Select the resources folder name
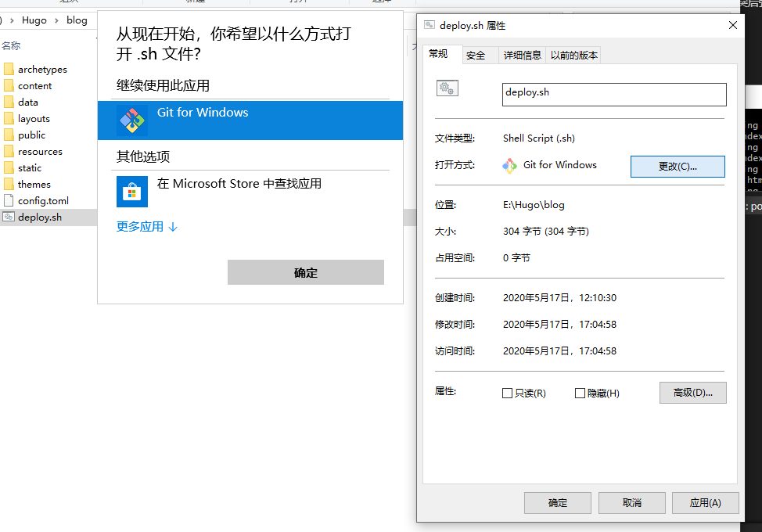The image size is (762, 532). click(40, 152)
